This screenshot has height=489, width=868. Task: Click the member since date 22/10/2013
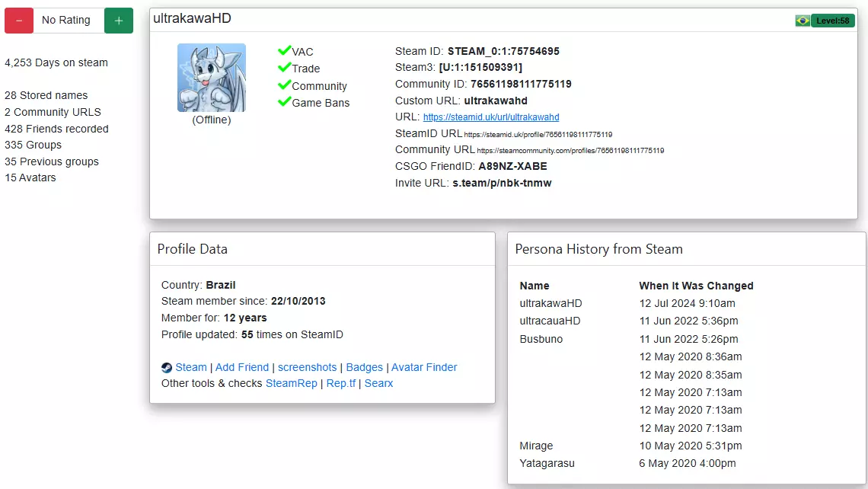click(298, 301)
